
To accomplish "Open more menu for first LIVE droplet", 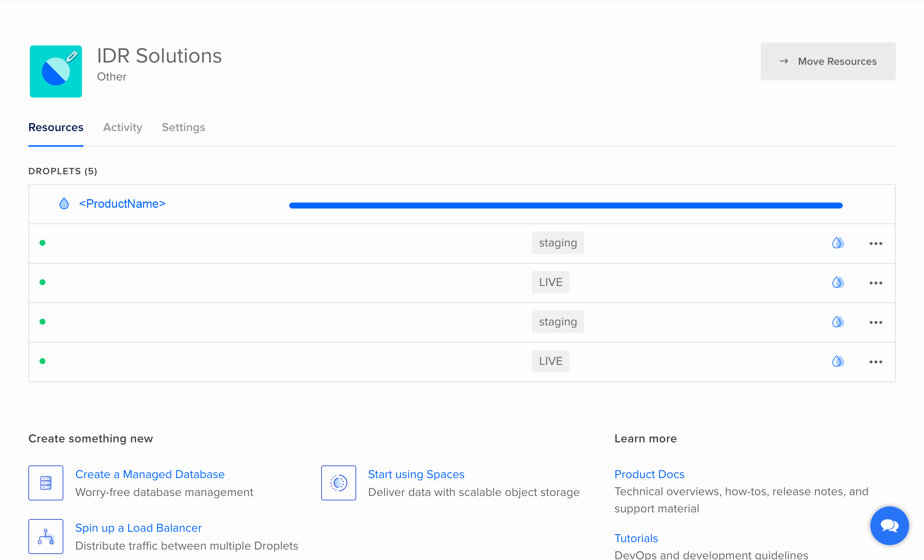I will point(876,283).
